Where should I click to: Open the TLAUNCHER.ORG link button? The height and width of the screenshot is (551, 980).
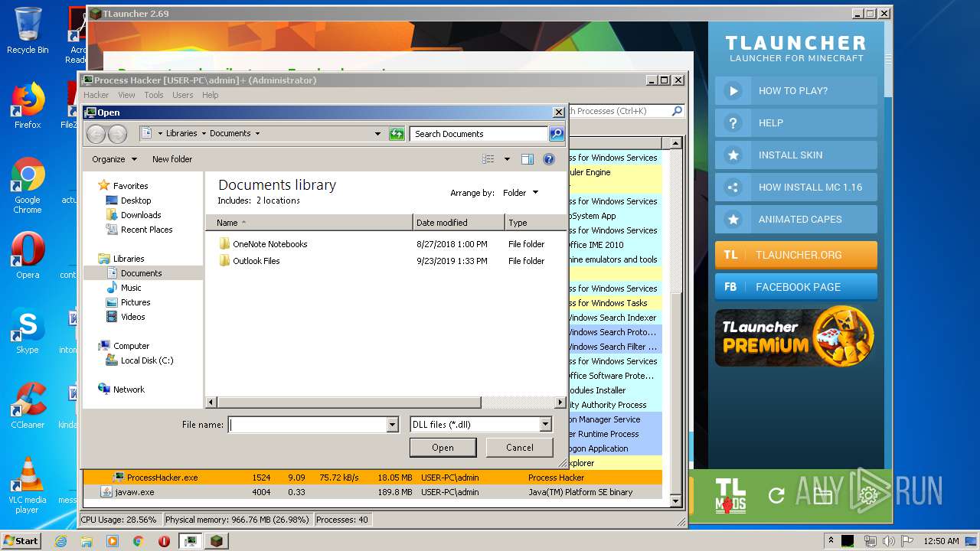click(x=796, y=255)
